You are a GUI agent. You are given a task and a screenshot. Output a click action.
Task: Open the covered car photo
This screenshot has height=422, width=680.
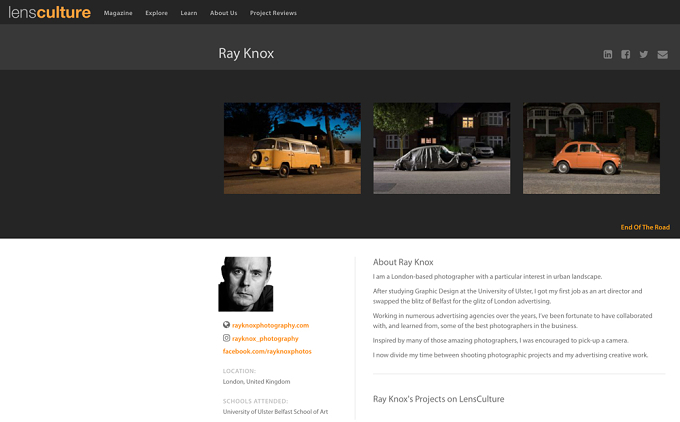441,148
